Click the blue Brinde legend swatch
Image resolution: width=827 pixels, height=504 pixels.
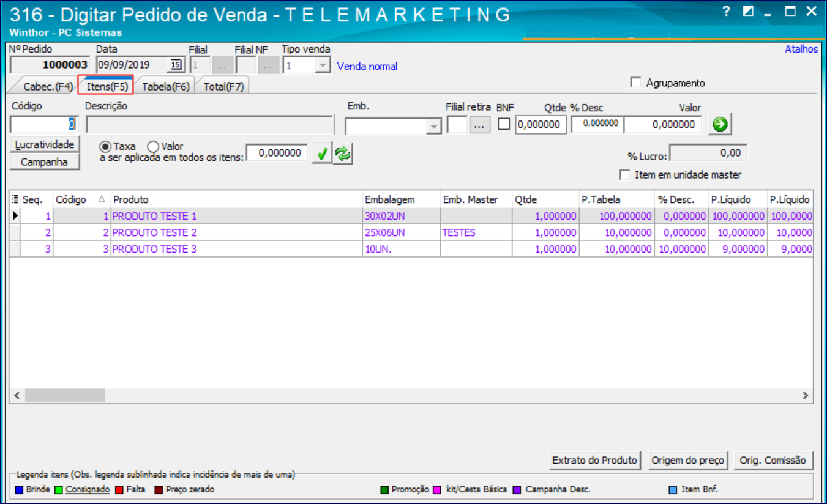tap(19, 490)
